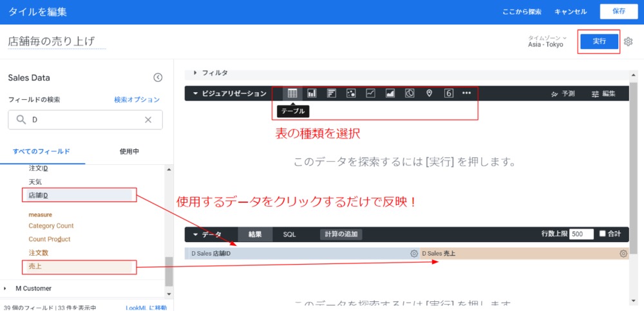Switch to 使用中 tab
The image size is (644, 311).
point(129,151)
